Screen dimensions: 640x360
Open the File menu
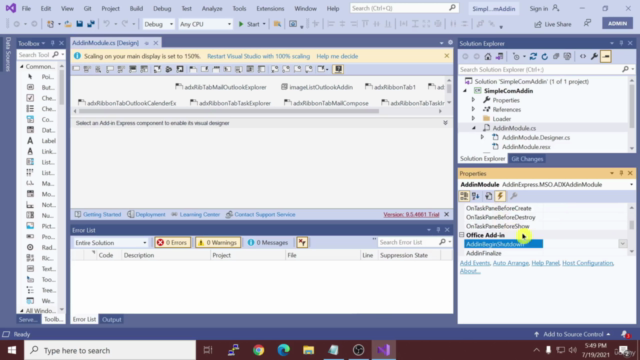pyautogui.click(x=26, y=8)
